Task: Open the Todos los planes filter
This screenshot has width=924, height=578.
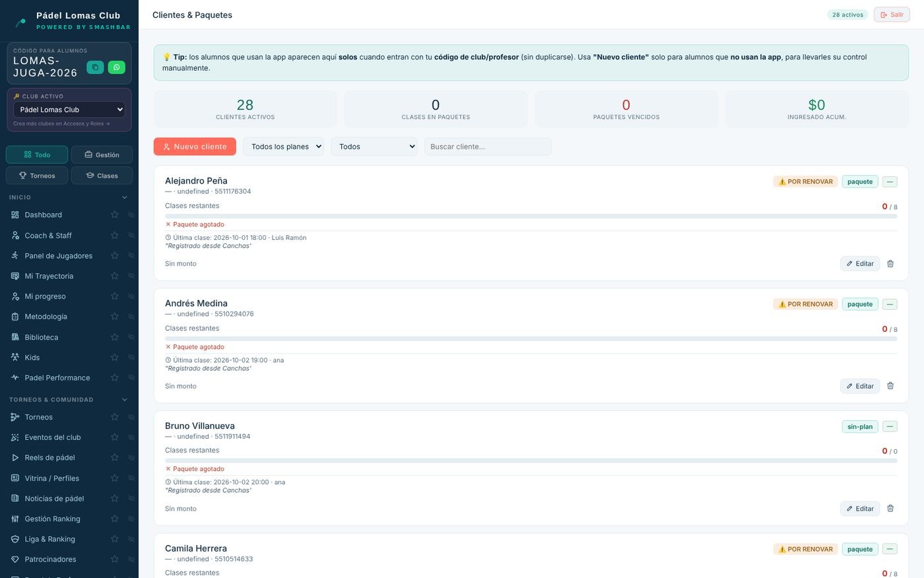Action: (283, 147)
